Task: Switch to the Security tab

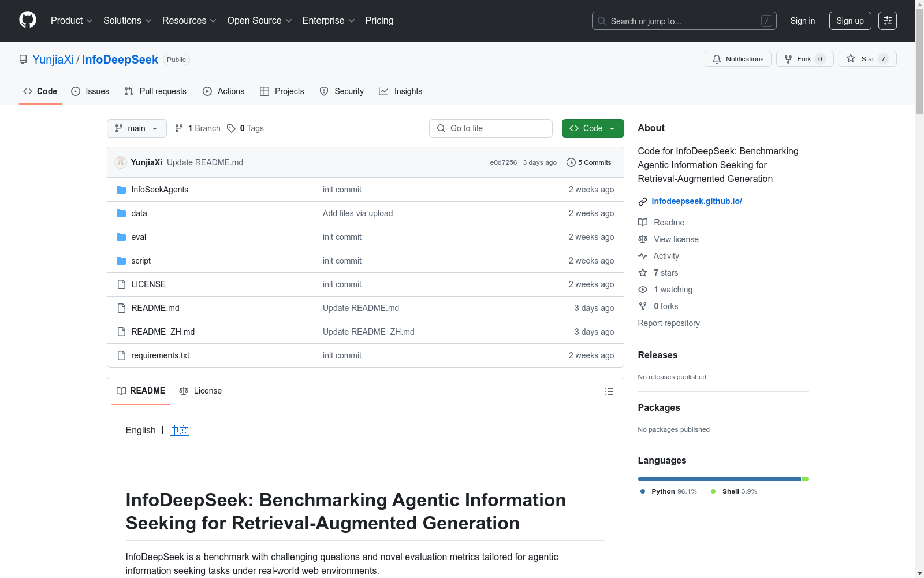Action: point(342,91)
